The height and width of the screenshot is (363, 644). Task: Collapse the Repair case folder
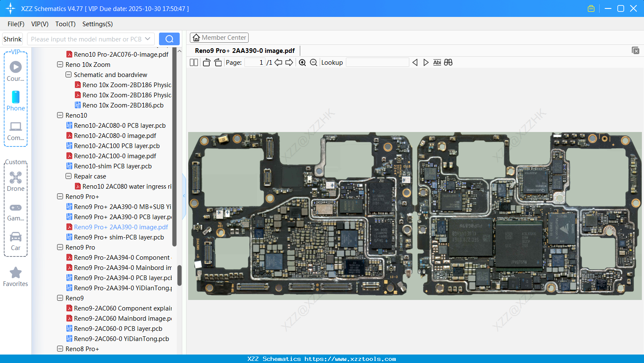[x=69, y=176]
